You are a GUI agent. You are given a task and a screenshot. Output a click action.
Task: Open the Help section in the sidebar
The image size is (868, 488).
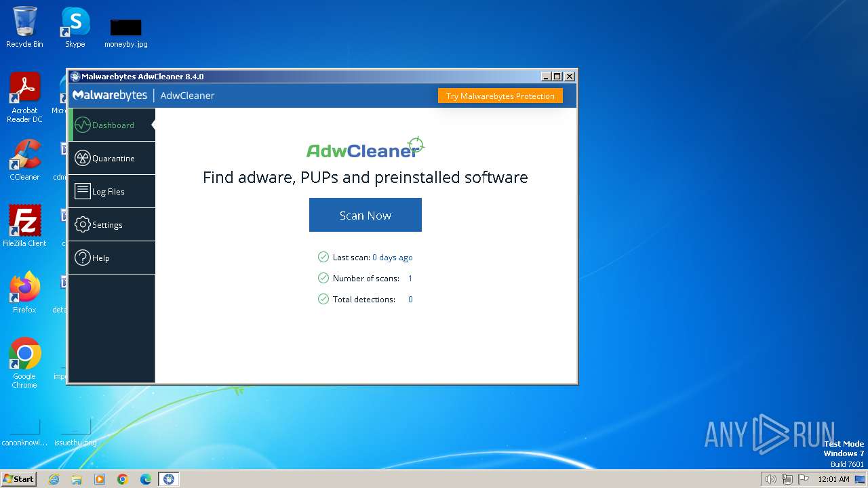[112, 258]
